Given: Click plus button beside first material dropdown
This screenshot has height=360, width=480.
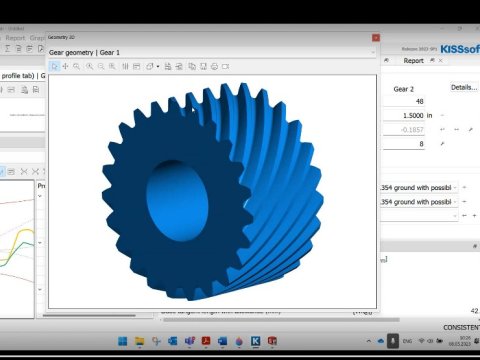Looking at the screenshot, I should click(464, 188).
